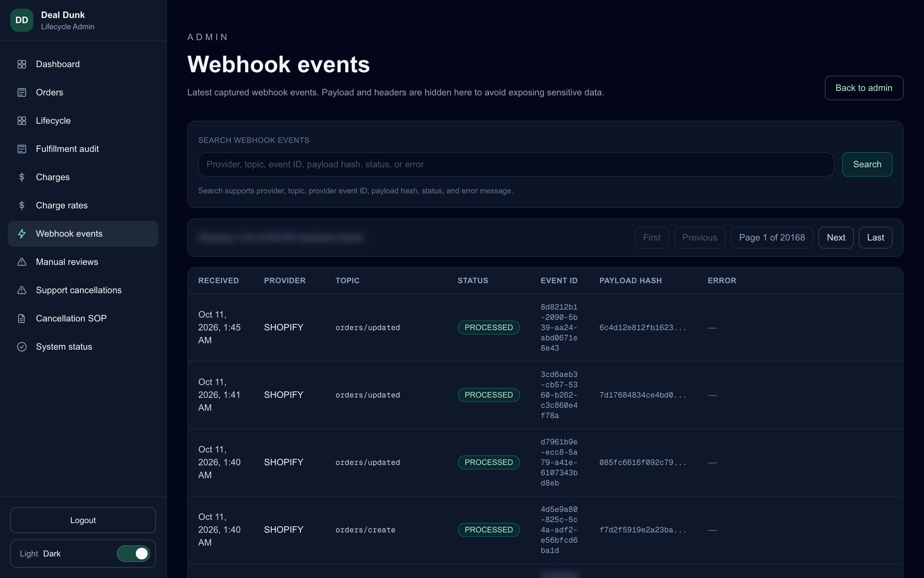The image size is (924, 578).
Task: Click the Charge rates dollar icon
Action: click(22, 206)
